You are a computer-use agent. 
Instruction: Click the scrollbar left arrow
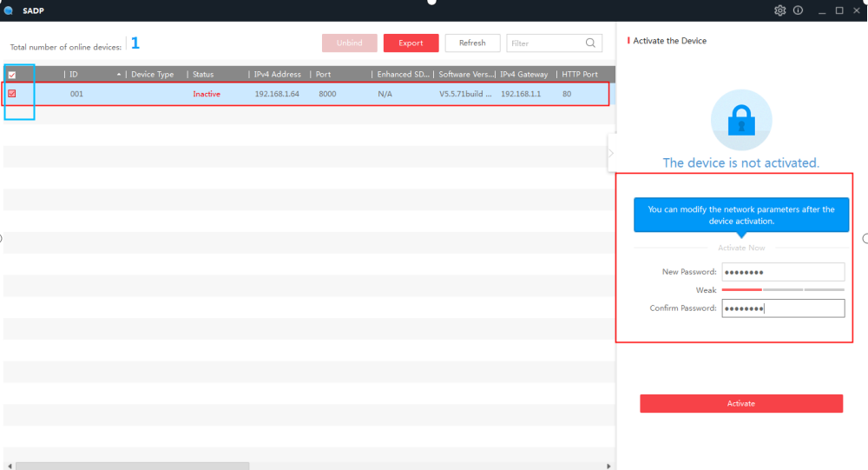(x=10, y=467)
